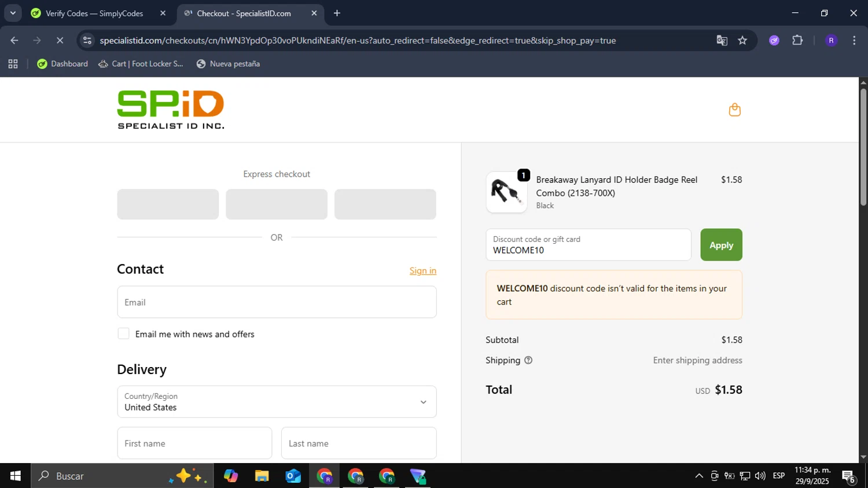Viewport: 868px width, 488px height.
Task: Select the Checkout - SpecialistID.com tab
Action: [x=244, y=13]
